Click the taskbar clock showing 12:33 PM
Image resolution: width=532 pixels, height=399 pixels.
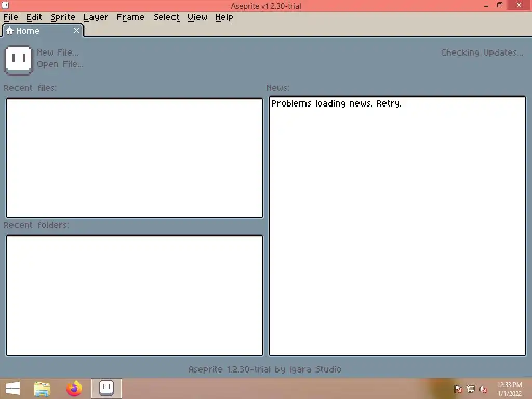509,389
